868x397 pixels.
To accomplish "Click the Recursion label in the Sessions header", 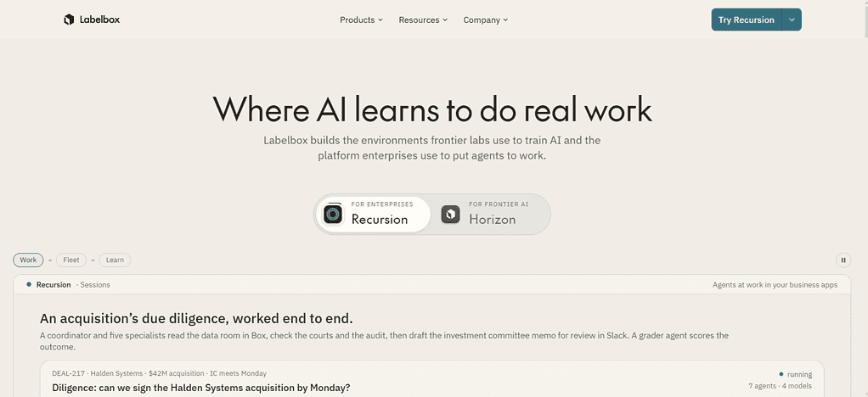I will point(54,285).
